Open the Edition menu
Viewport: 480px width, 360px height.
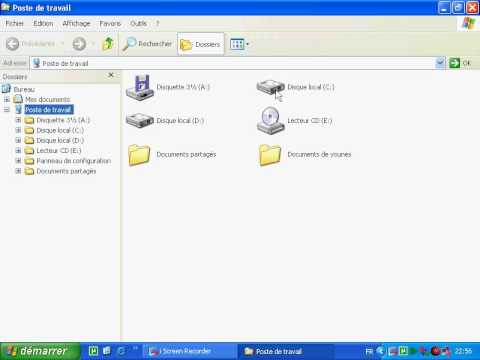click(x=43, y=23)
